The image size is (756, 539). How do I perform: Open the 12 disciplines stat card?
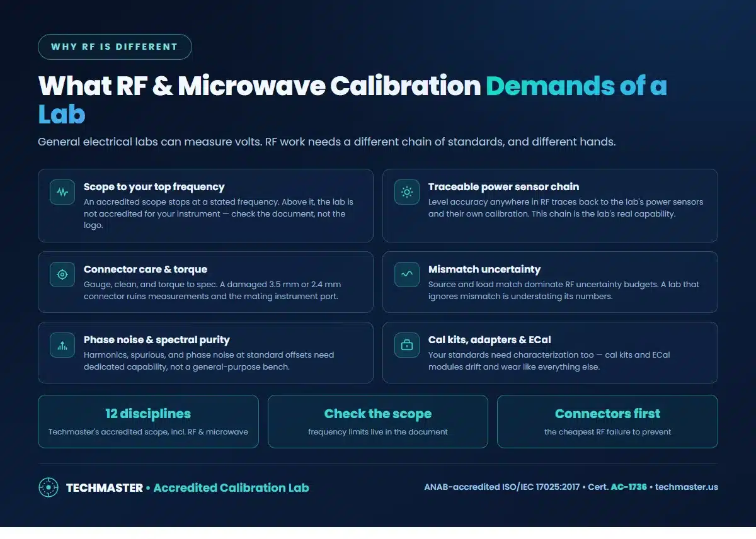click(x=148, y=421)
